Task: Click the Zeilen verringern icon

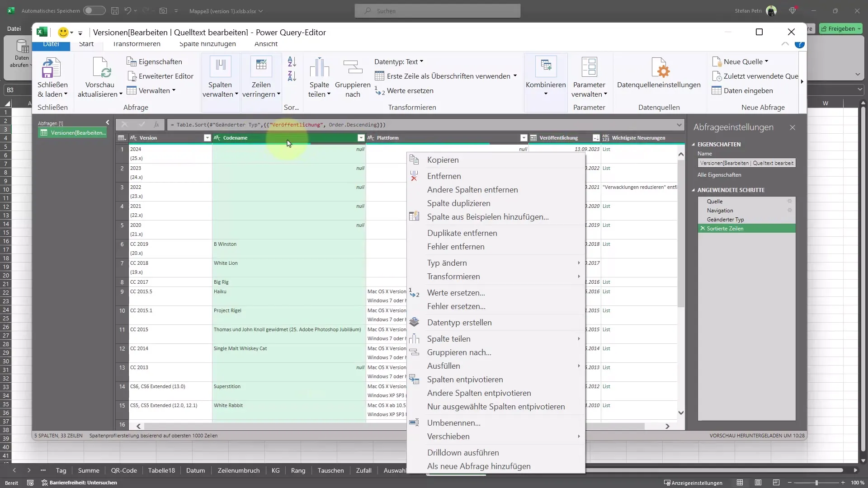Action: tap(261, 67)
